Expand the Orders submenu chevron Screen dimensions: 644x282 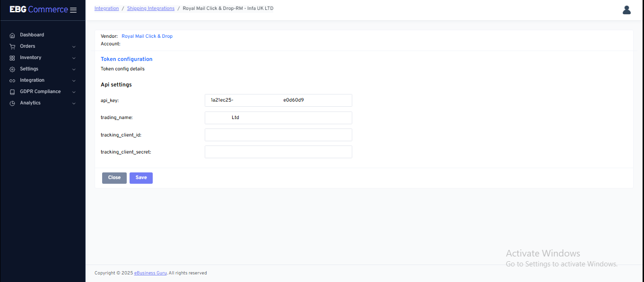[74, 47]
